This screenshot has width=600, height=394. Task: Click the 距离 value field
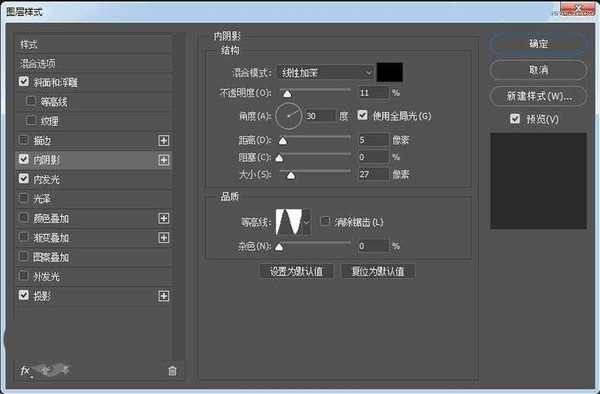click(373, 140)
